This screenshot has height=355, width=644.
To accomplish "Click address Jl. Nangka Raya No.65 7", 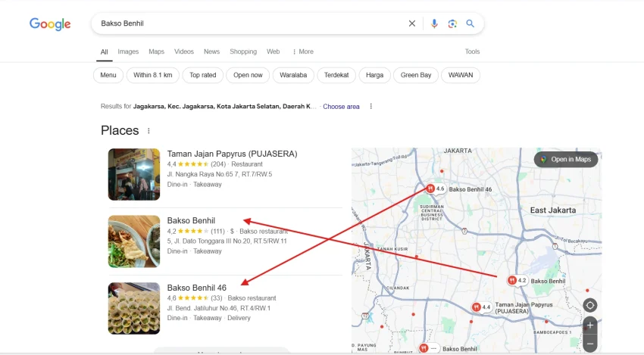I will pyautogui.click(x=219, y=174).
